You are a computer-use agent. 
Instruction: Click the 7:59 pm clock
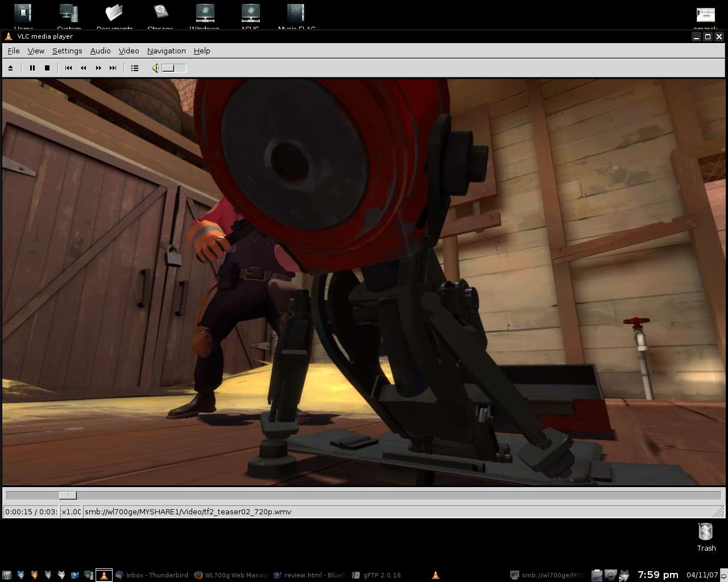point(658,575)
